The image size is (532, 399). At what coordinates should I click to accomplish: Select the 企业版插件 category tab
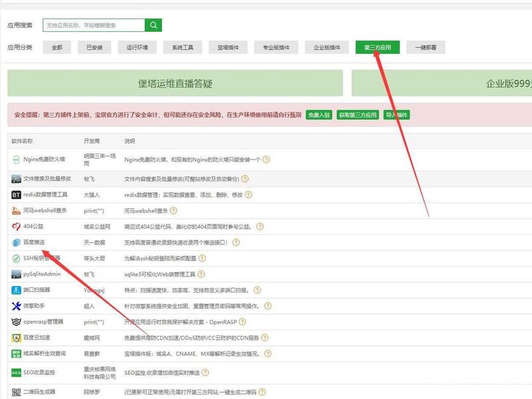tap(327, 47)
